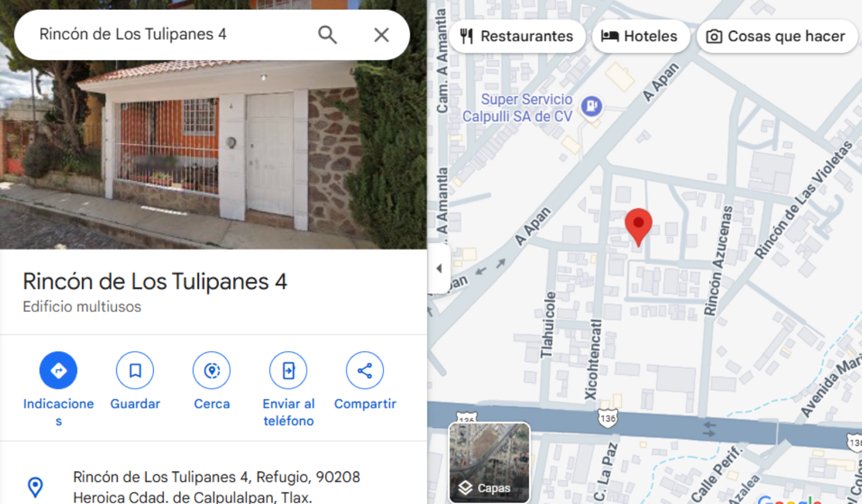
Task: Select the Restaurantes filter chip
Action: [517, 36]
